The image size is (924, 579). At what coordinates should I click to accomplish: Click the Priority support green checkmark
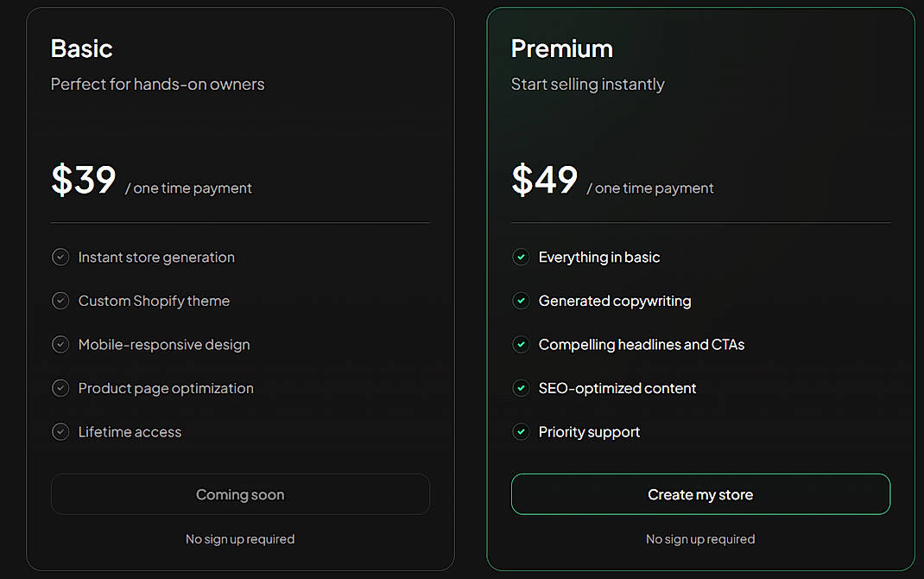click(521, 431)
